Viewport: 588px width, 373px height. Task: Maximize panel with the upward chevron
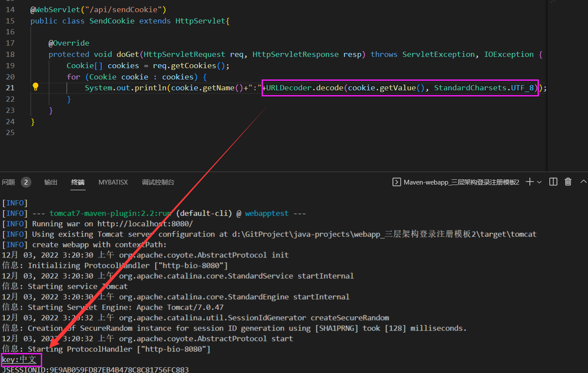pos(583,182)
